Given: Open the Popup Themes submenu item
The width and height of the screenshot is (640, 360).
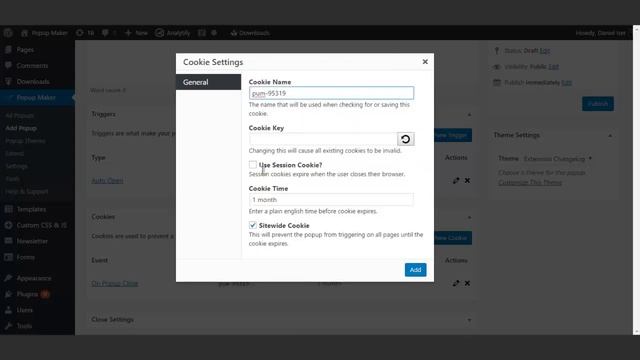Looking at the screenshot, I should (25, 141).
